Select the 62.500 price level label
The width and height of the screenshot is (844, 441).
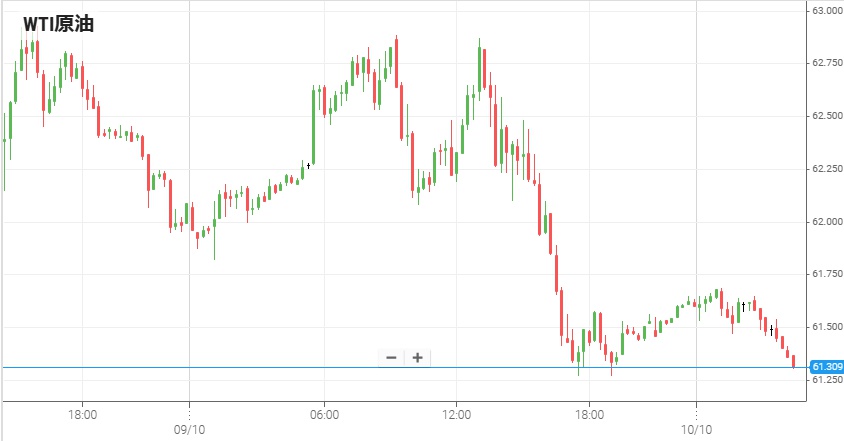[x=825, y=116]
